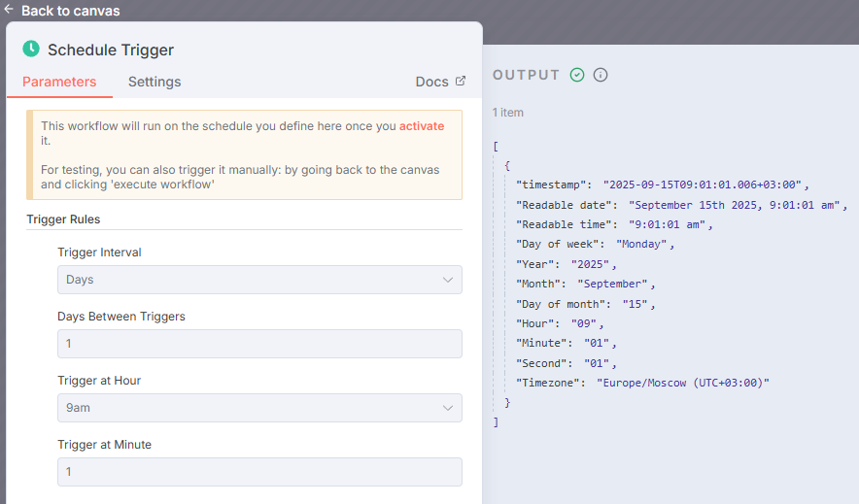Click the back arrow icon at top
The width and height of the screenshot is (859, 504).
click(9, 10)
